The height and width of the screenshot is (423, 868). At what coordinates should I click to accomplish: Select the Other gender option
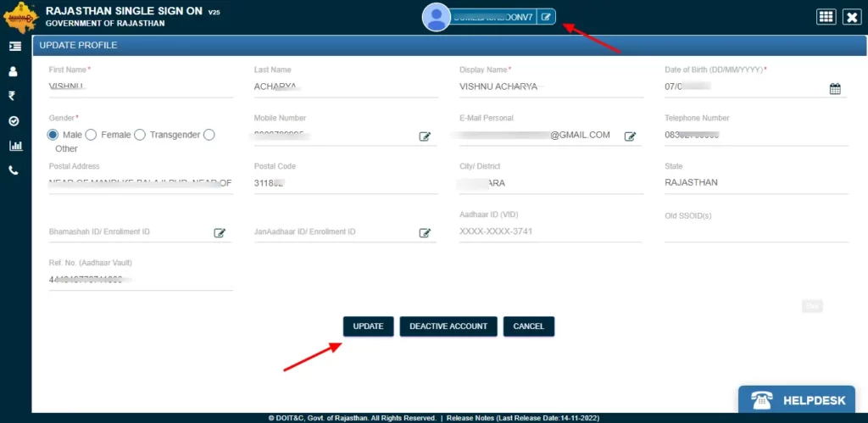209,135
